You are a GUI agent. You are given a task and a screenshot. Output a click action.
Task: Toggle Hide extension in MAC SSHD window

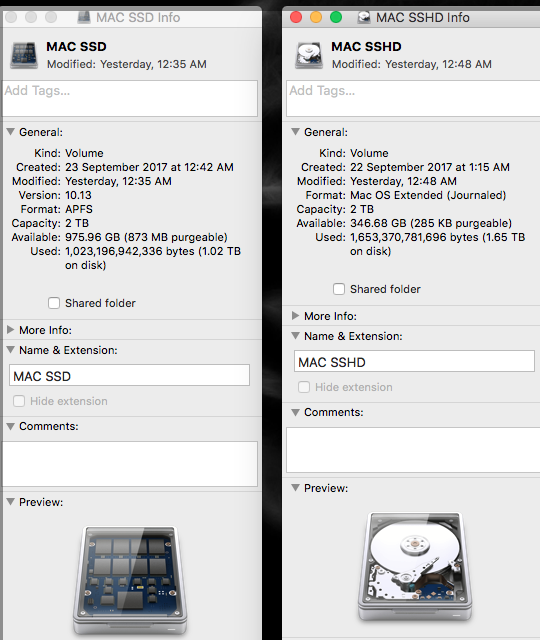304,387
